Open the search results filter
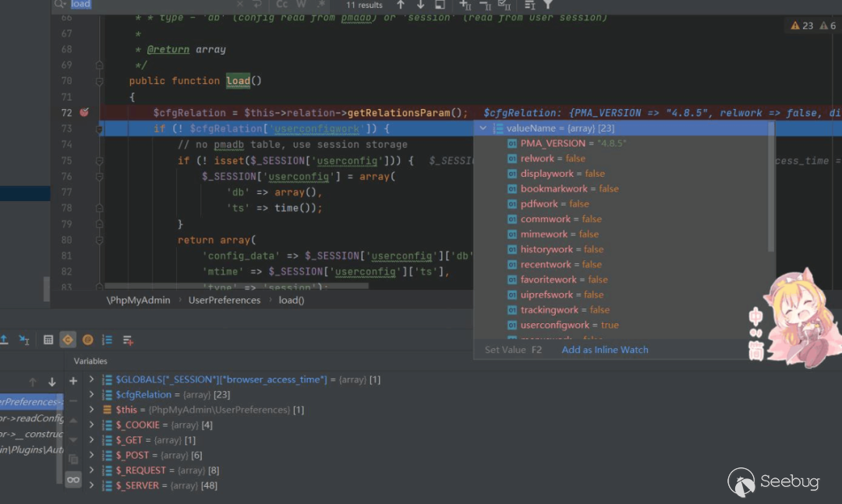Image resolution: width=842 pixels, height=504 pixels. tap(547, 5)
